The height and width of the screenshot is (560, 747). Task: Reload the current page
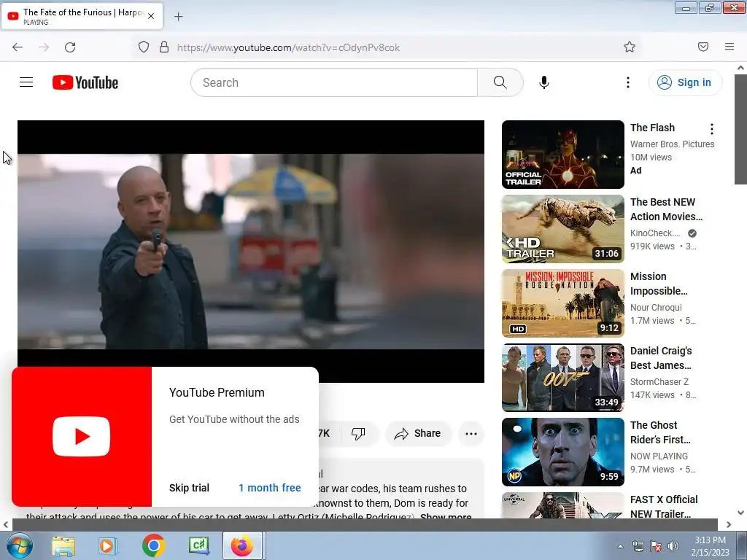(x=70, y=47)
